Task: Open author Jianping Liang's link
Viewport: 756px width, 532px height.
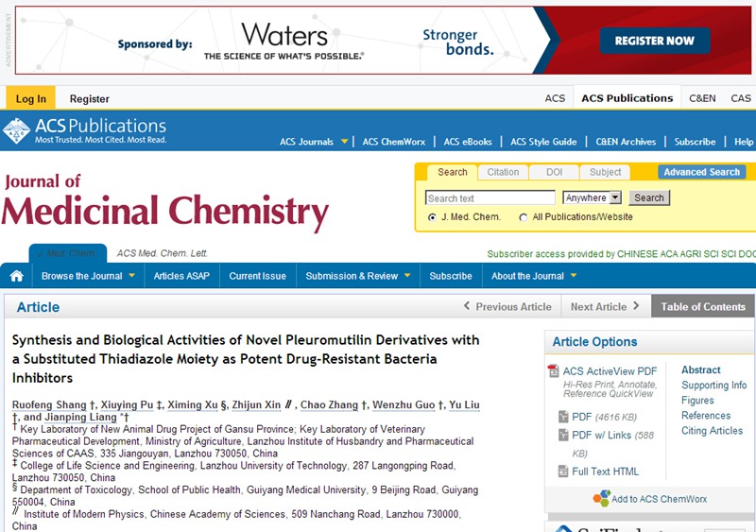Action: click(80, 418)
